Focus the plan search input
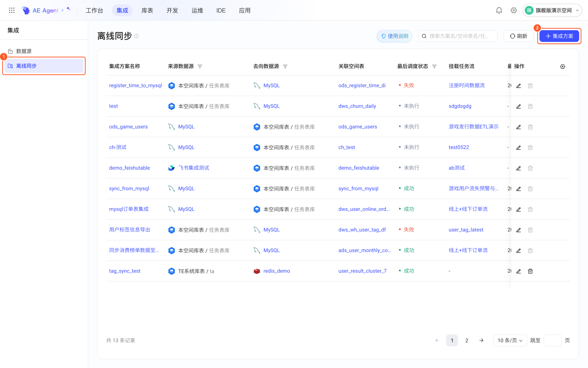The width and height of the screenshot is (588, 368). (x=458, y=36)
